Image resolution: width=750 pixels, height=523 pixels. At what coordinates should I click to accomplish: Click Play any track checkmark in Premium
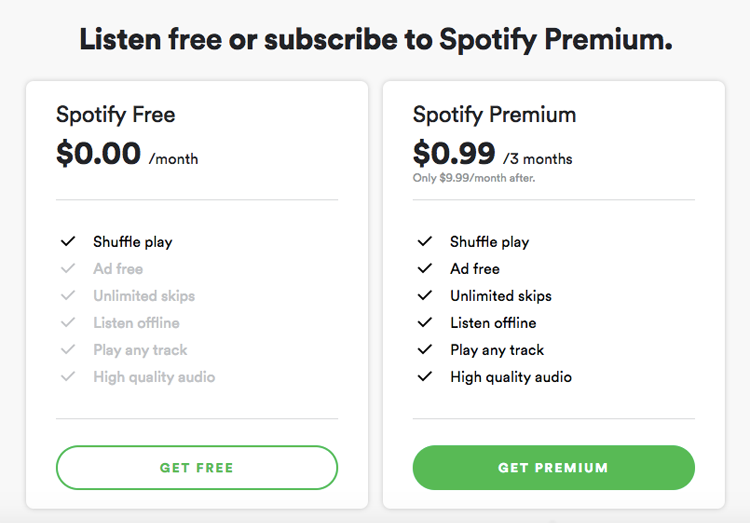point(425,350)
